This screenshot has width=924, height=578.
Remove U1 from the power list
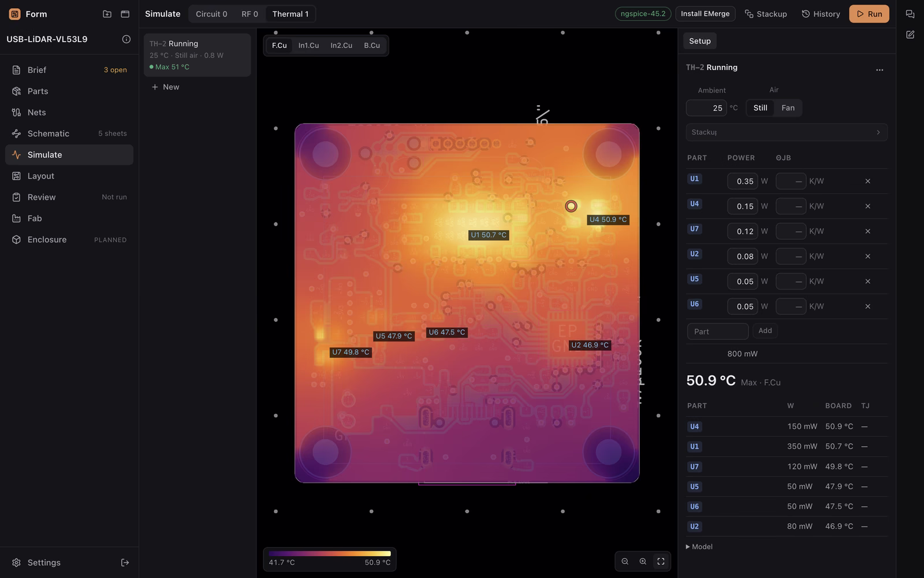pyautogui.click(x=867, y=181)
